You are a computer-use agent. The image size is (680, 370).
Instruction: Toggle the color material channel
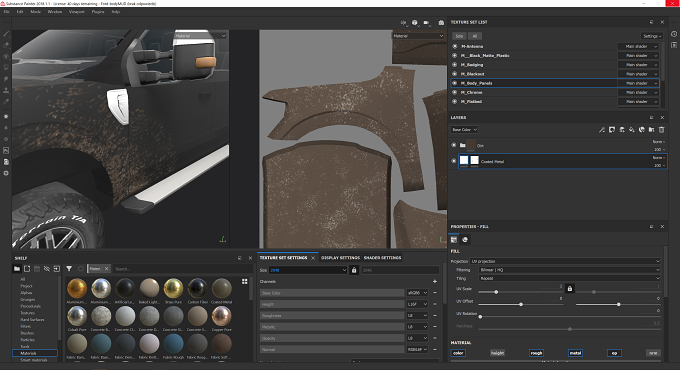[458, 353]
